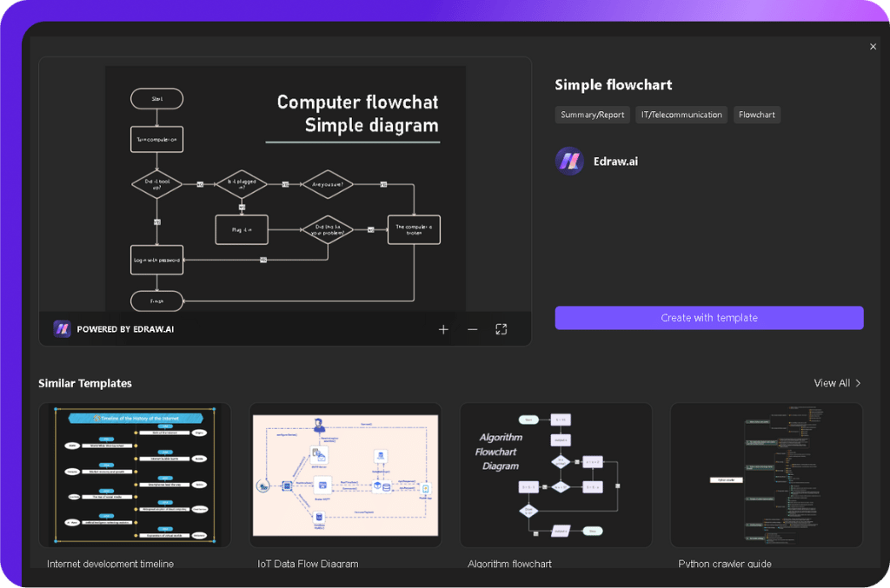The image size is (890, 588).
Task: Select the IT/Telecommunication category tag
Action: click(x=681, y=114)
